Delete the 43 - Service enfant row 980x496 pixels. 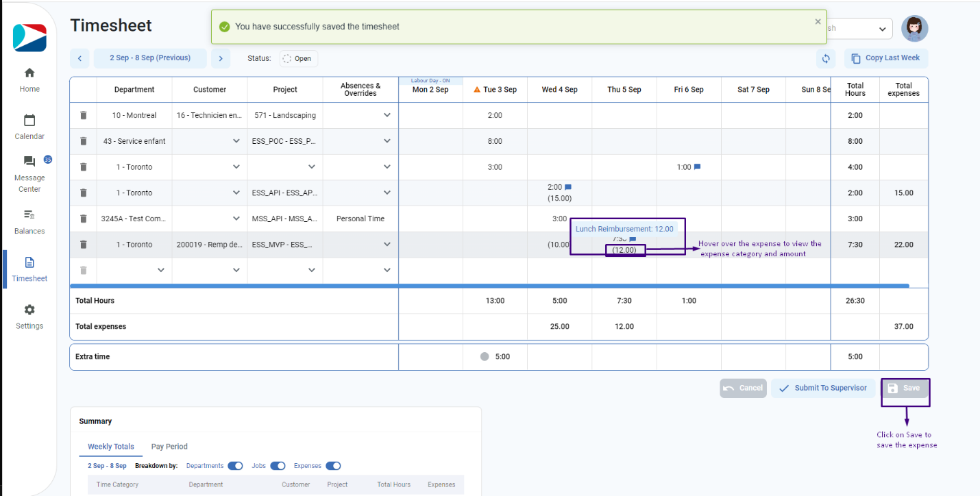(84, 141)
